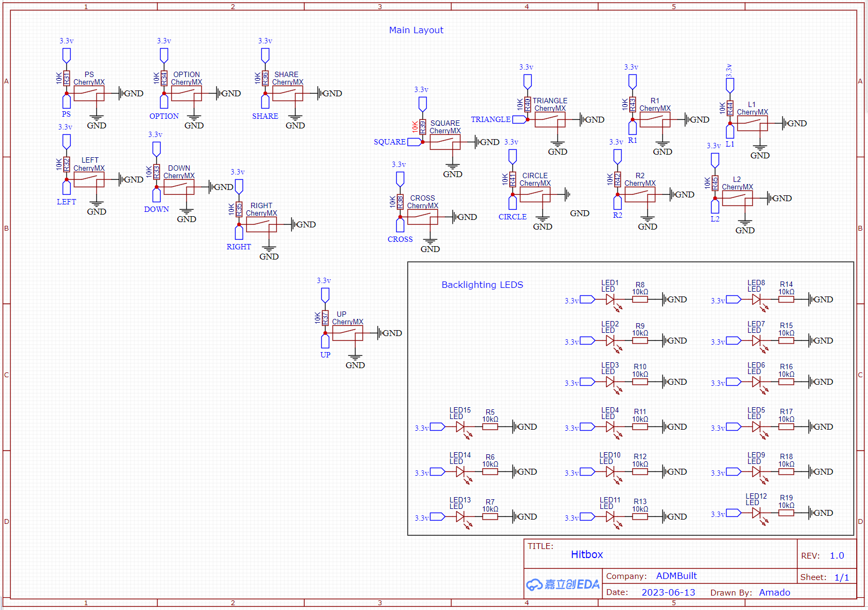Click the R19 resistor next to LED12
The width and height of the screenshot is (868, 610).
click(786, 513)
